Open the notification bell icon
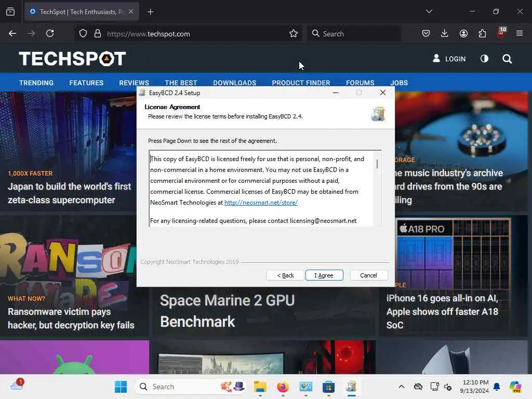The width and height of the screenshot is (532, 399). [497, 387]
